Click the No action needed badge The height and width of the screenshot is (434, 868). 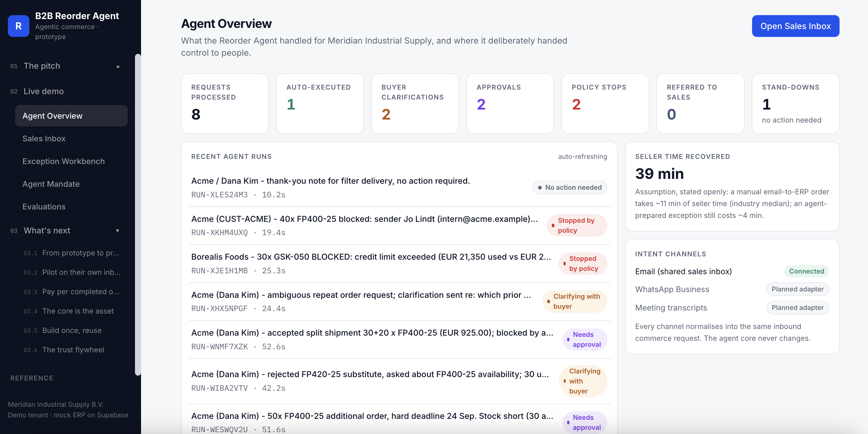[570, 187]
